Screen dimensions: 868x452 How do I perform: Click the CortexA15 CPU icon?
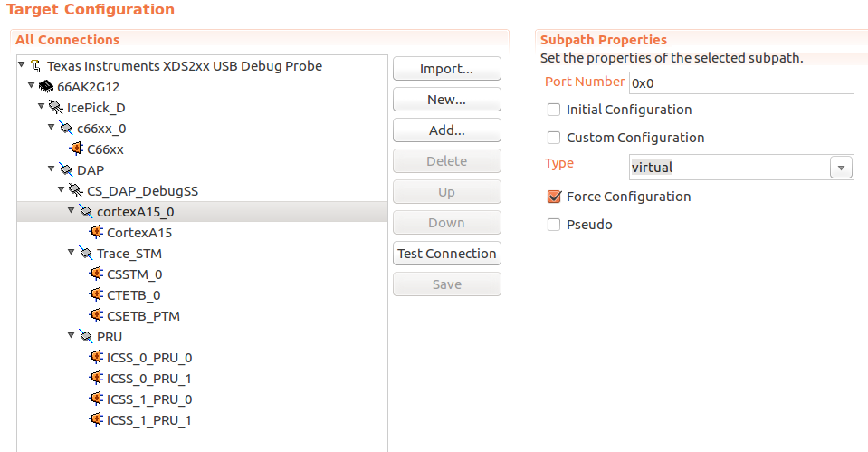[x=96, y=233]
